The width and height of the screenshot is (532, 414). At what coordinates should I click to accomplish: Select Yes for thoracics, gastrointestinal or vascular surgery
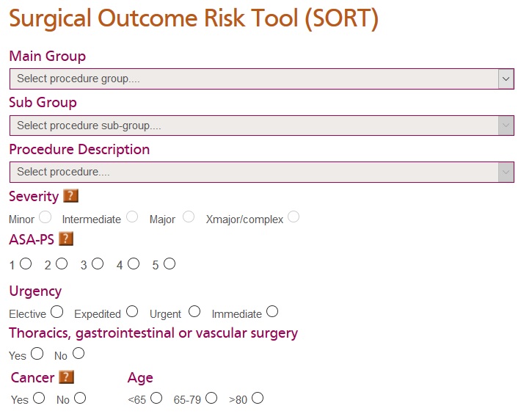tap(37, 353)
